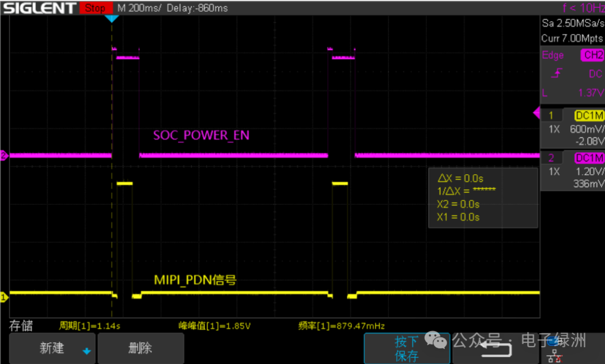Image resolution: width=605 pixels, height=364 pixels.
Task: Click the ΔX = 0.0s cursor readout
Action: point(460,178)
